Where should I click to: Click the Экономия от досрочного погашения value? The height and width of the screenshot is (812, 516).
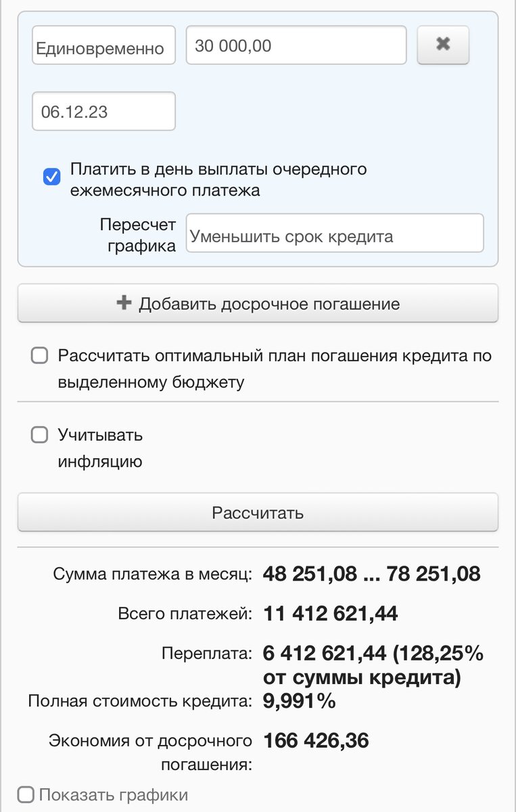pyautogui.click(x=315, y=740)
